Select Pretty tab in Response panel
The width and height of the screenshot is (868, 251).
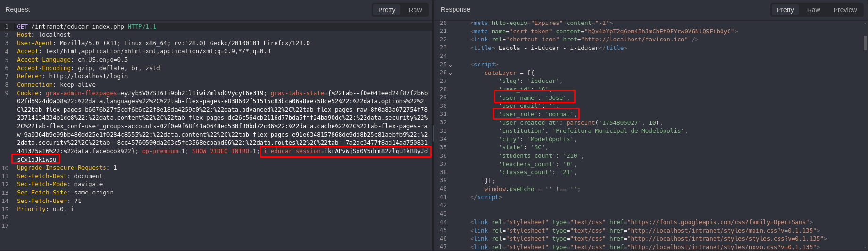click(x=785, y=10)
